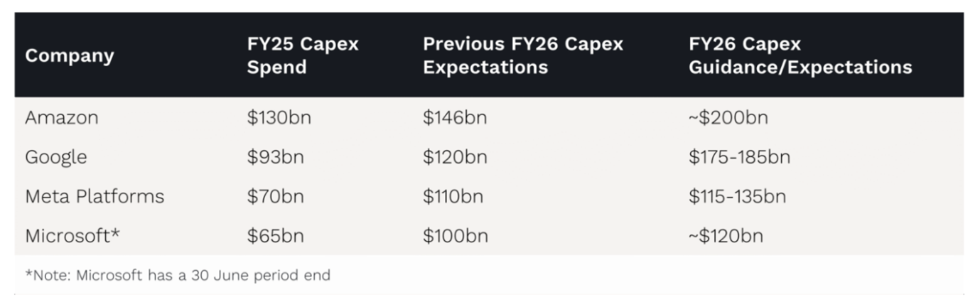Click Meta's $70bn FY25 capex cell

pyautogui.click(x=275, y=197)
